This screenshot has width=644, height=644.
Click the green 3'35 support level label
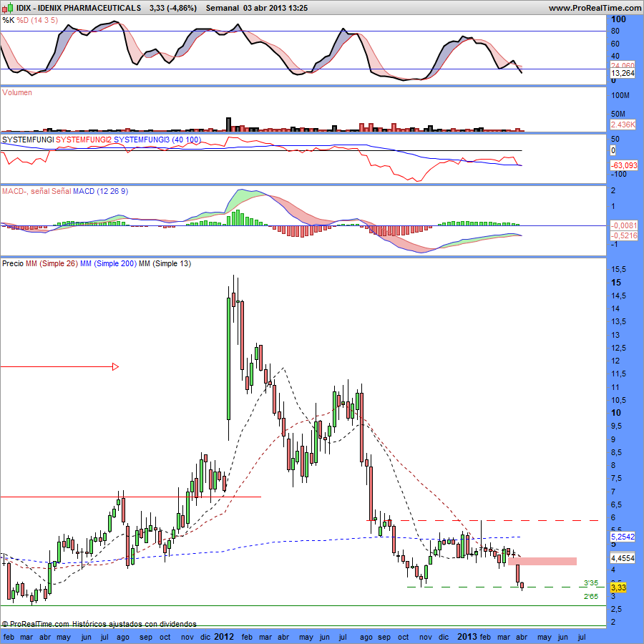[591, 582]
